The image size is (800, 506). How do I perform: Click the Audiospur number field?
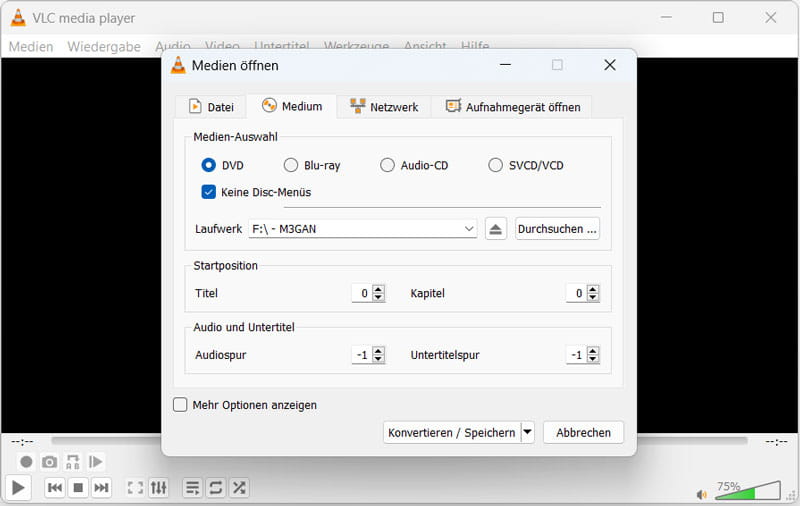[362, 355]
